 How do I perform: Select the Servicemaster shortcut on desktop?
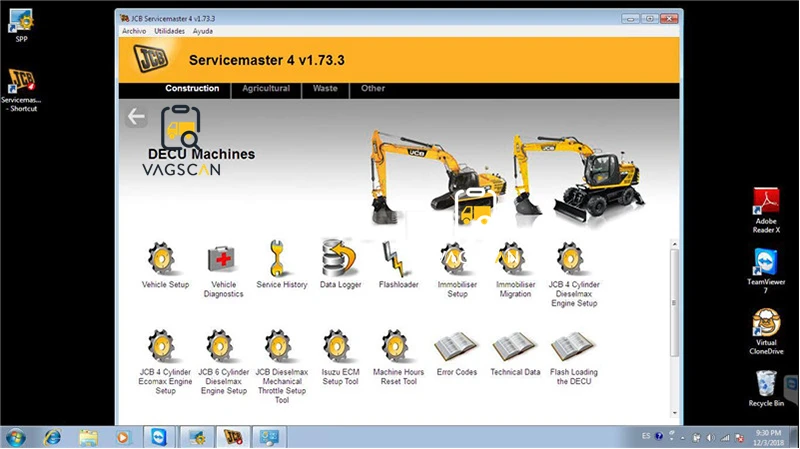tap(21, 90)
